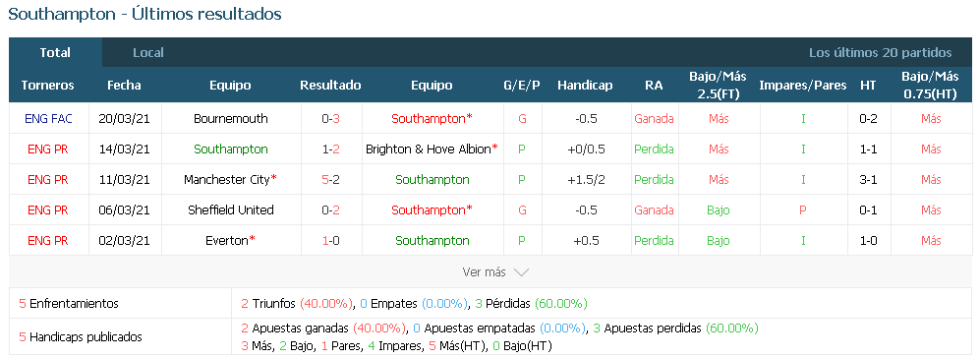Switch to the Local tab

coord(148,53)
